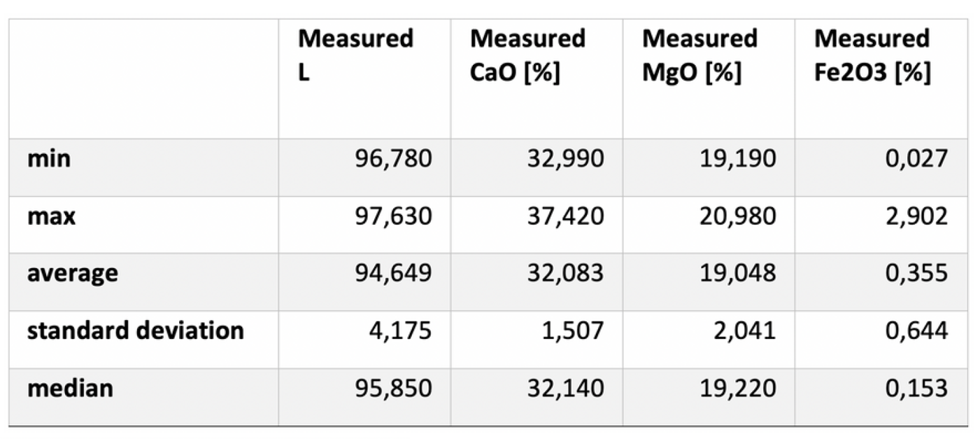Click the standard deviation MgO cell 2,041
980x439 pixels.
744,330
